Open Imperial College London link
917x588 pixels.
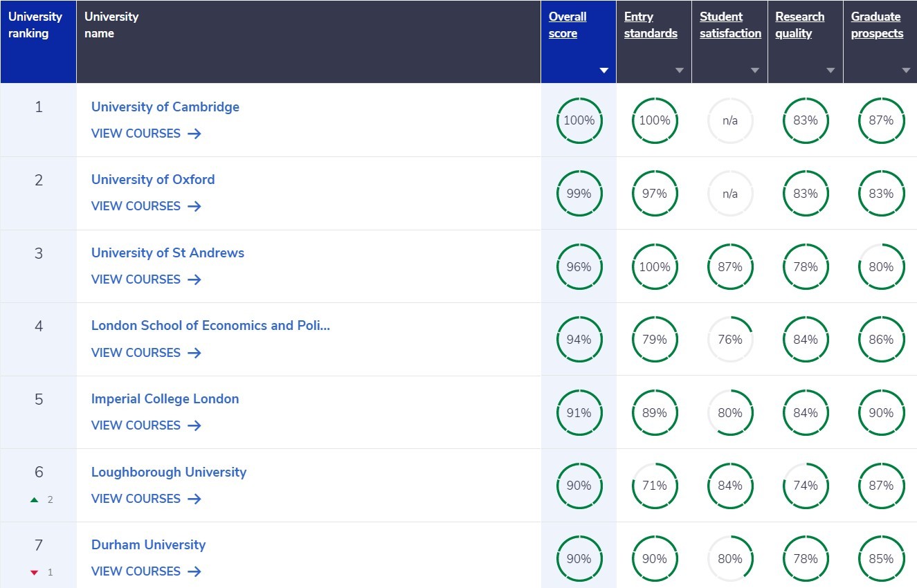(x=165, y=398)
